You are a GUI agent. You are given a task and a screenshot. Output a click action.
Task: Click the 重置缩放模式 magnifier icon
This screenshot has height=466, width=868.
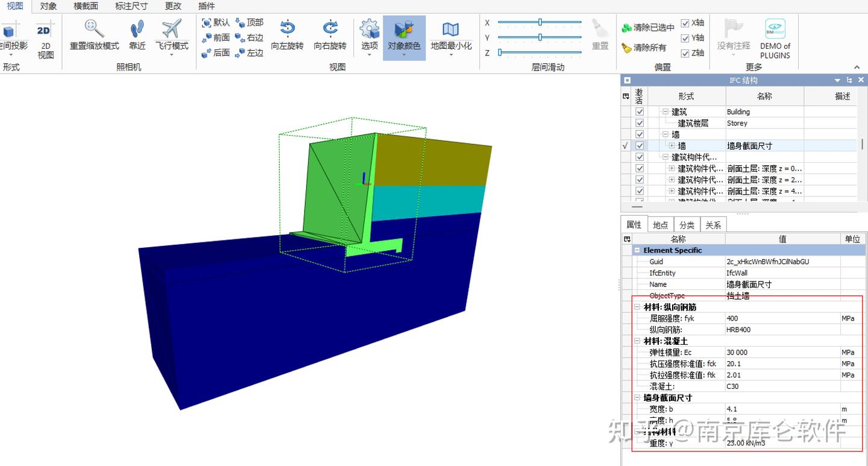(94, 28)
